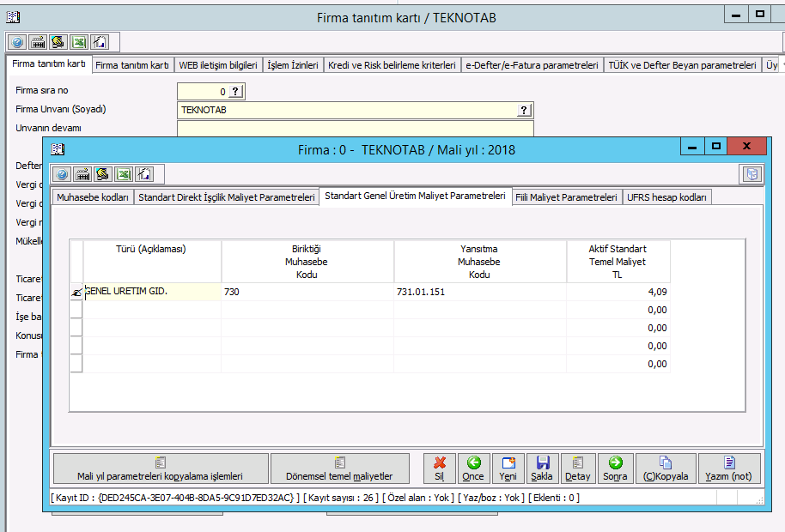Go to the previous record with Önce
Viewport: 785px width, 532px height.
[473, 469]
